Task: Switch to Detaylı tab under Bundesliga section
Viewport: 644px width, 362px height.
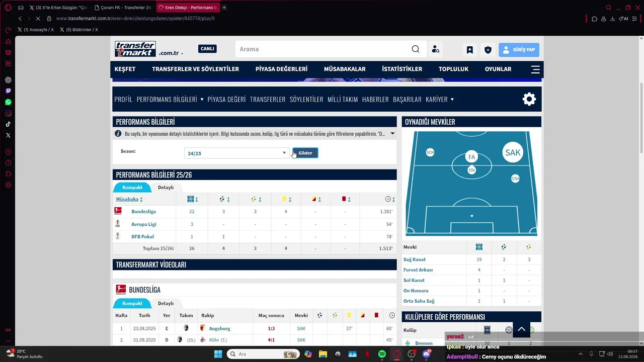Action: (x=166, y=304)
